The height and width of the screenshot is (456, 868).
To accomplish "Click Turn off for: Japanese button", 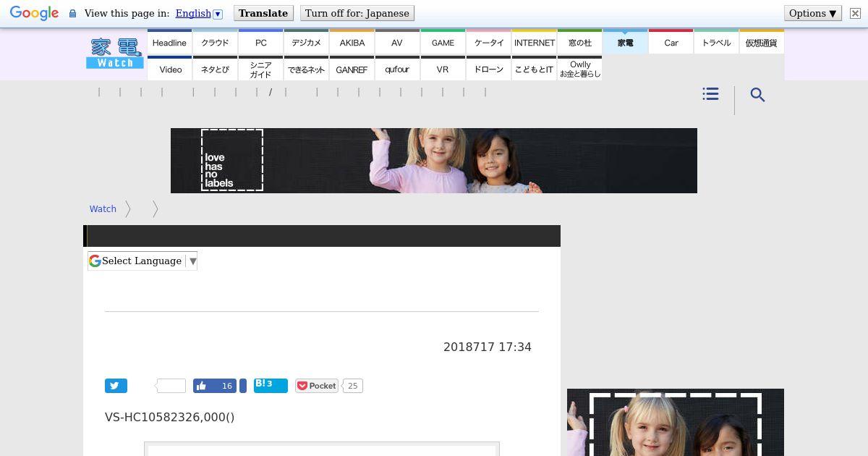I will tap(357, 14).
